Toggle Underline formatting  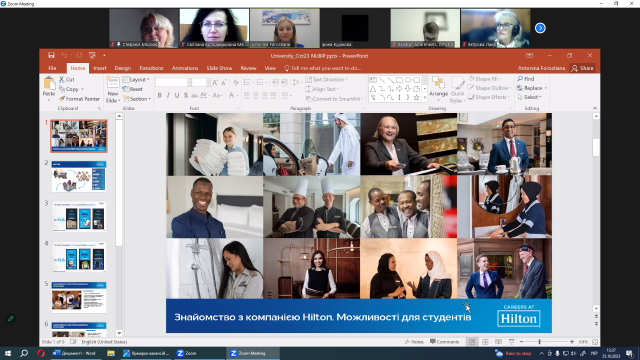(x=177, y=96)
